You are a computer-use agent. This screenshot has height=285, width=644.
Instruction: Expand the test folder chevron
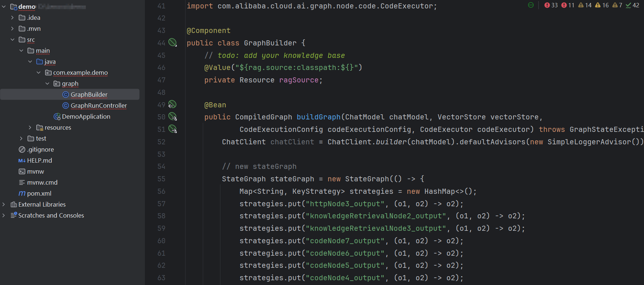[21, 138]
